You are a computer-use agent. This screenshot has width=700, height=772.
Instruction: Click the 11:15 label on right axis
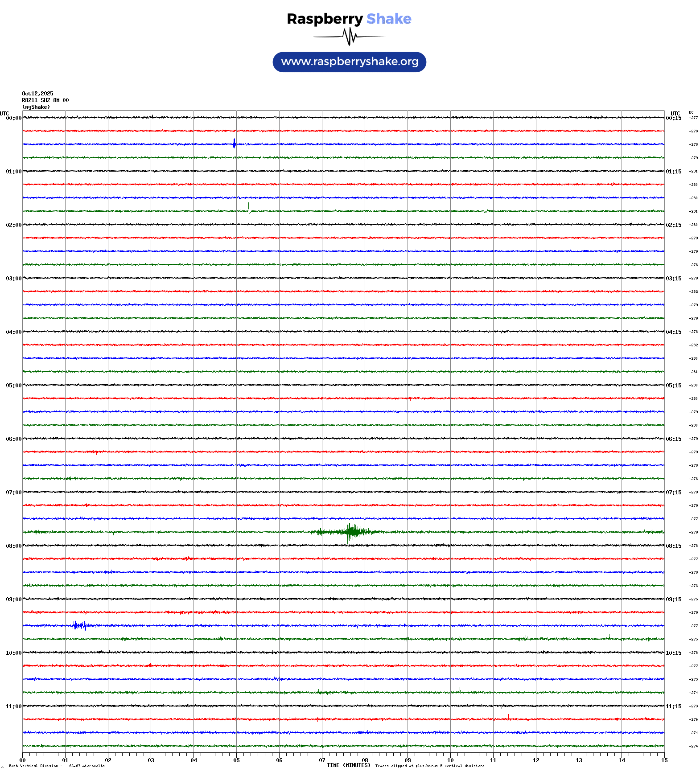point(673,706)
